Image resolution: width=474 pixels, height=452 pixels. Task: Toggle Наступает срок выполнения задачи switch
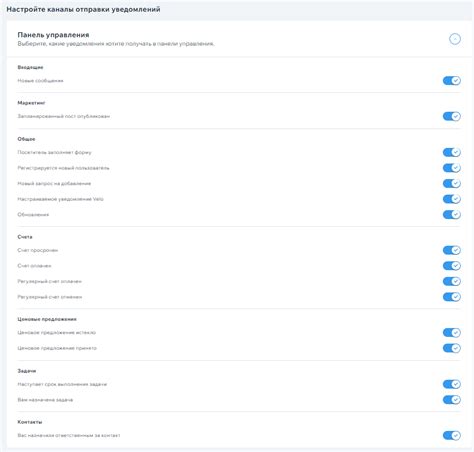pos(452,384)
